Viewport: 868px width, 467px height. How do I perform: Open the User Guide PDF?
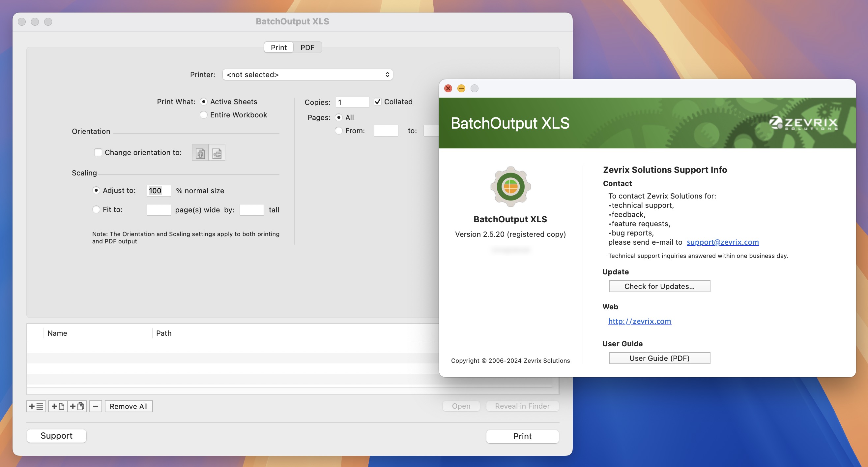[659, 357]
